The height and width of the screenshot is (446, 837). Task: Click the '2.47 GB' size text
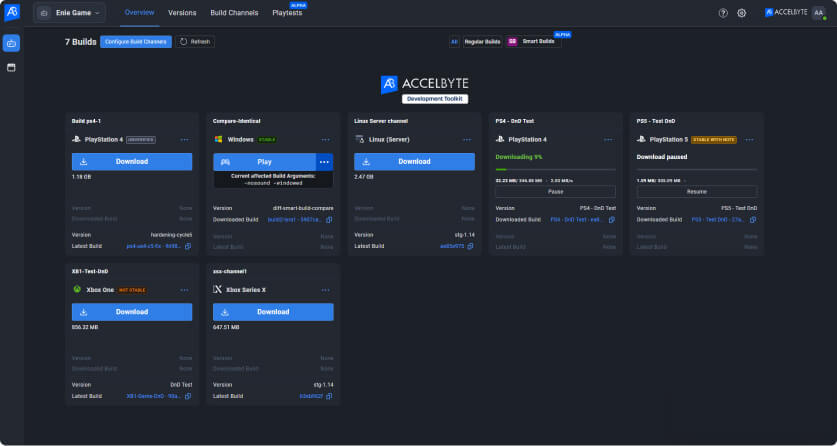[x=364, y=177]
